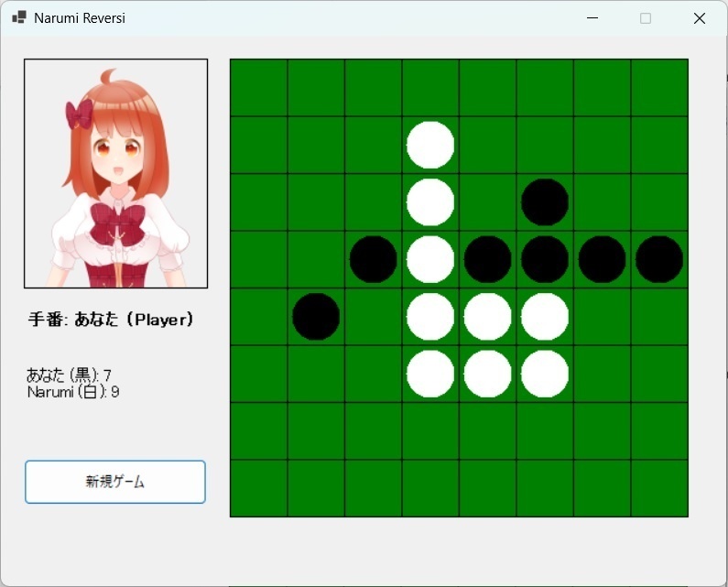Minimize the Narumi Reversi window

point(592,18)
